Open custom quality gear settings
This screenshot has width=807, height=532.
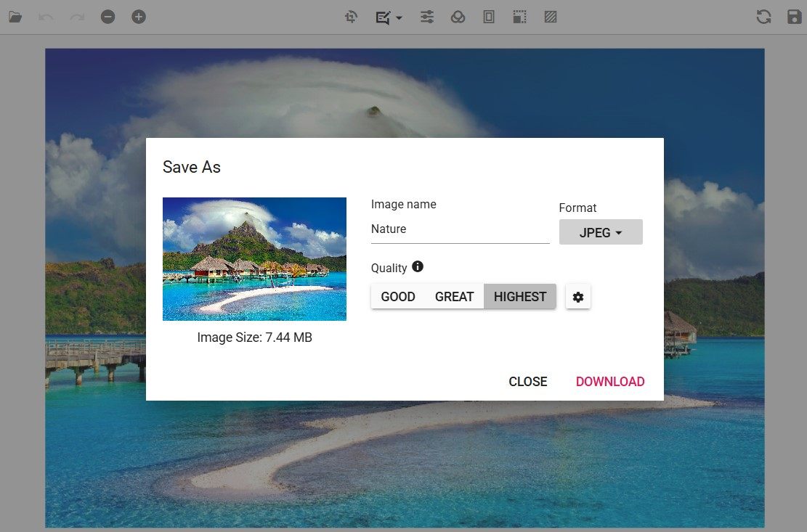[x=578, y=296]
